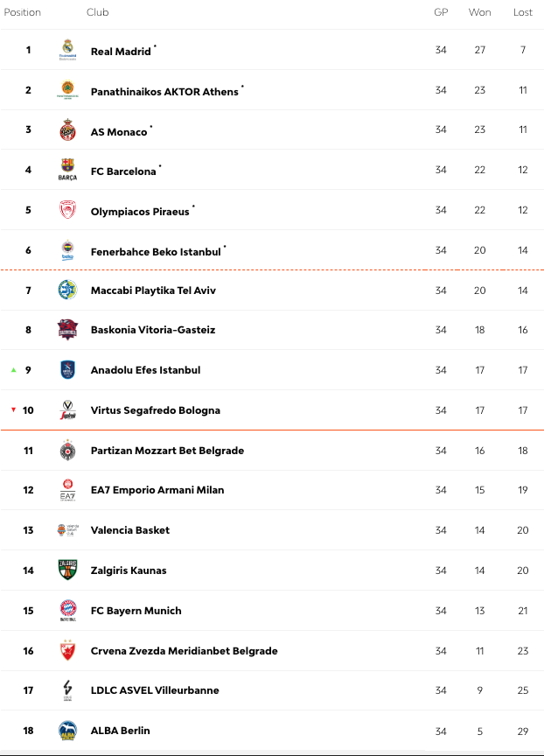Click the green up arrow beside Anadolu Efes
The image size is (544, 756).
click(x=12, y=370)
